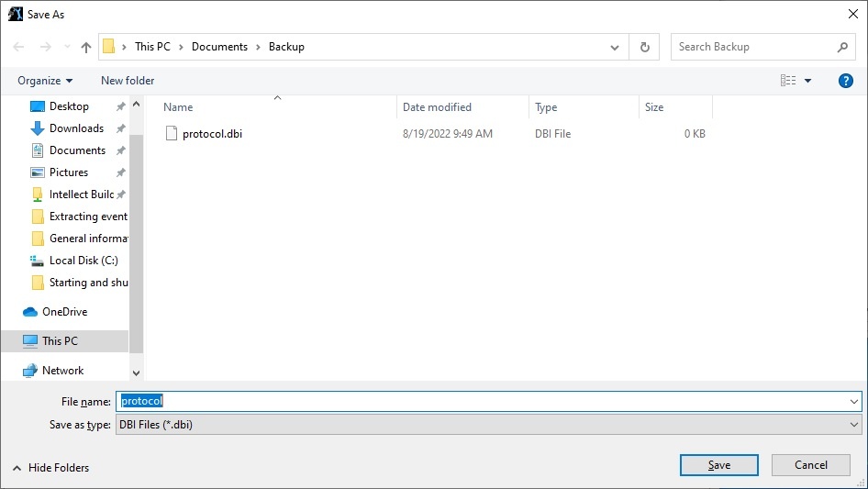Click New folder in the toolbar

point(128,81)
